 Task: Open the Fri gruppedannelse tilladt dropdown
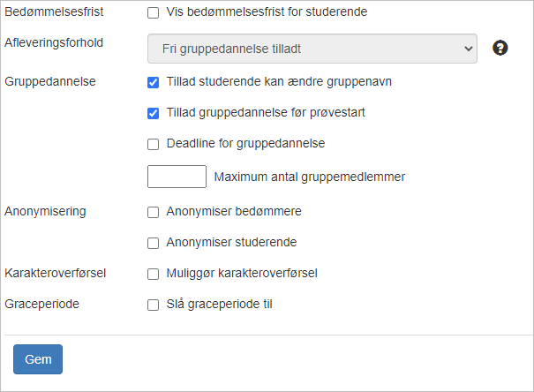point(312,49)
